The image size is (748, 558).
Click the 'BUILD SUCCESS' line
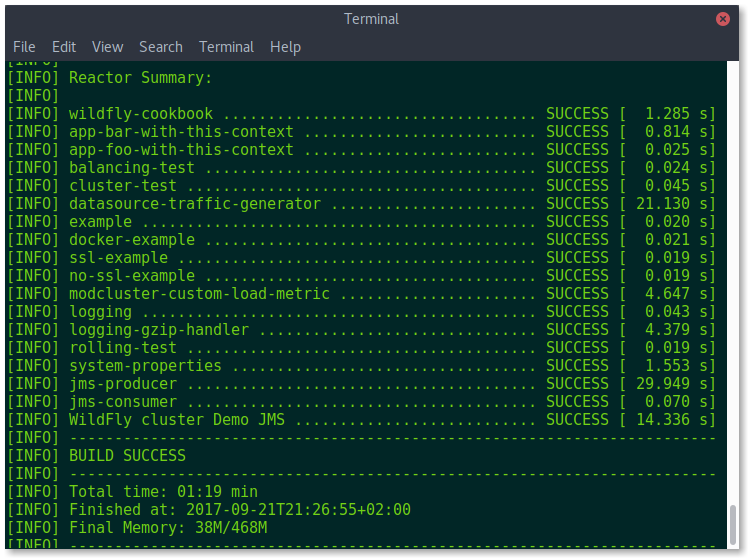click(x=127, y=455)
